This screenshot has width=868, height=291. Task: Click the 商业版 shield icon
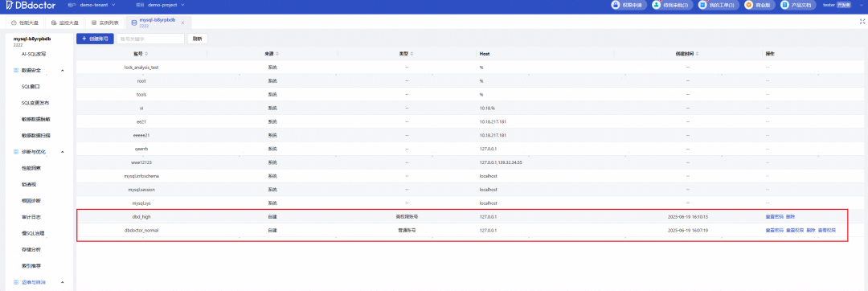tap(748, 5)
